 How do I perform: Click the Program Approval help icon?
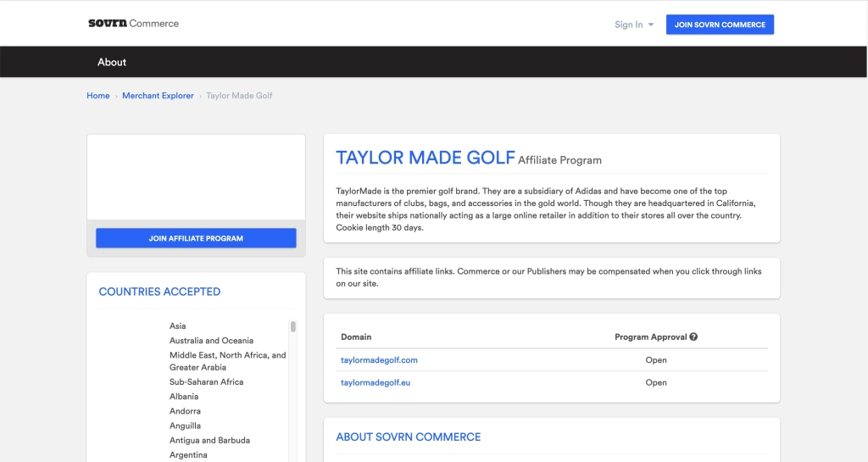(x=693, y=337)
